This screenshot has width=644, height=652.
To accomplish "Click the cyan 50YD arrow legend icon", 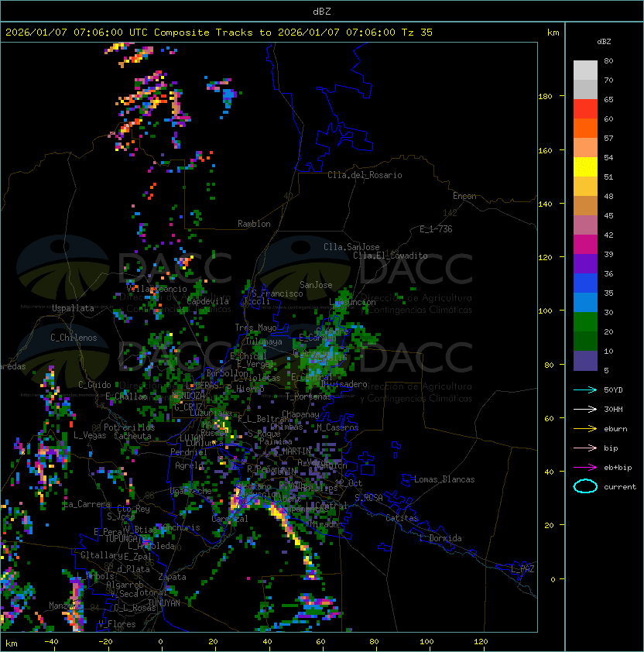I will pyautogui.click(x=585, y=389).
